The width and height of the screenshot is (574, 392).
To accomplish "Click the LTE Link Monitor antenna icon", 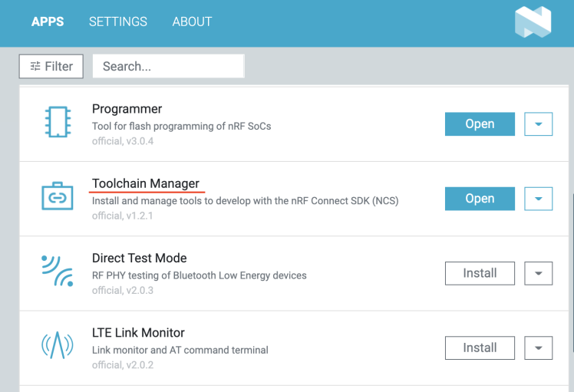I will point(57,346).
